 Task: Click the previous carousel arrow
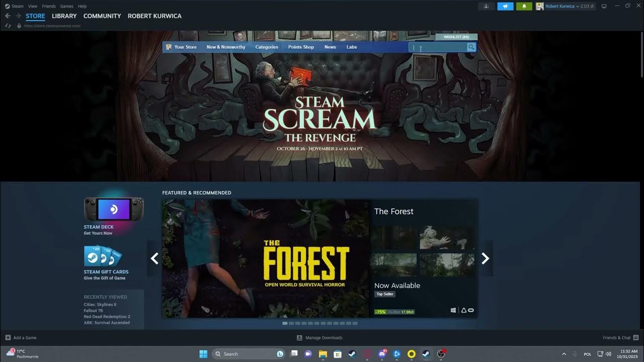click(x=154, y=258)
